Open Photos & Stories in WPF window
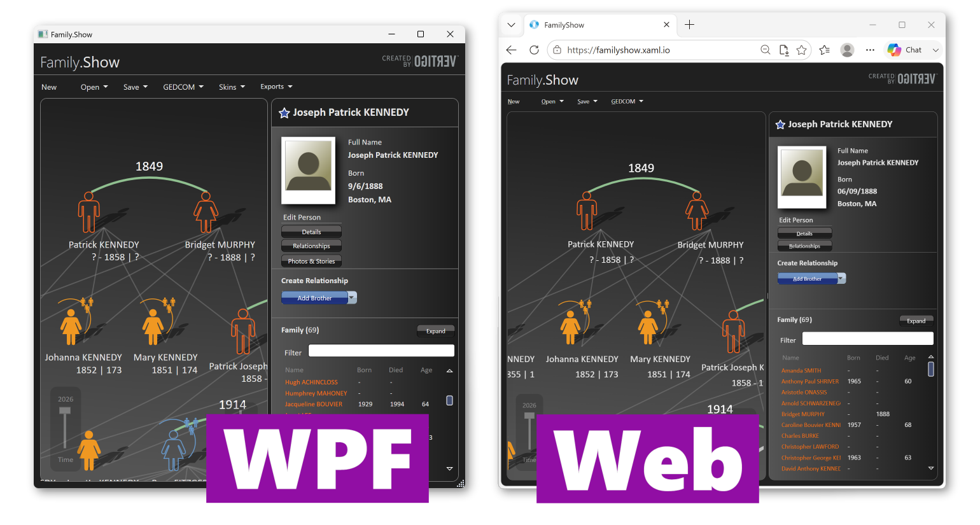Viewport: 980px width, 525px height. point(311,261)
